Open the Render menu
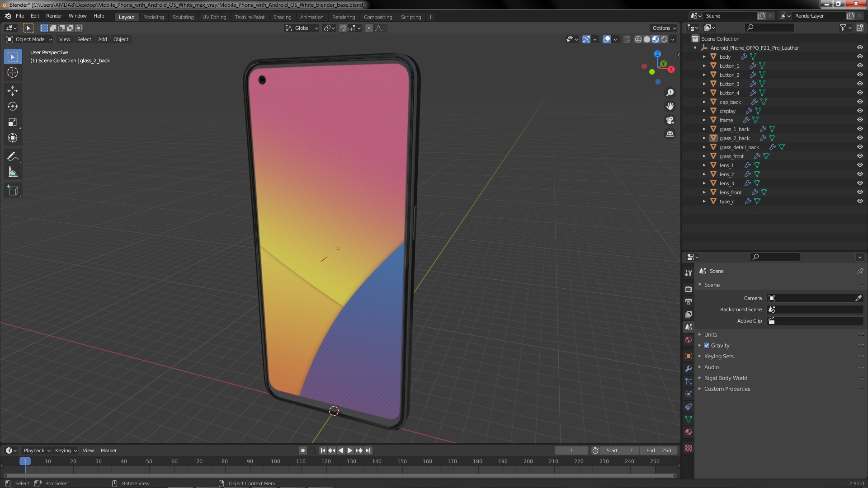868x488 pixels. tap(54, 16)
